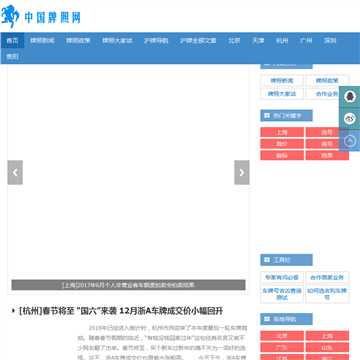The width and height of the screenshot is (360, 360).
Task: Click the bullet arrow before the 杭州 headline
Action: [x=13, y=311]
